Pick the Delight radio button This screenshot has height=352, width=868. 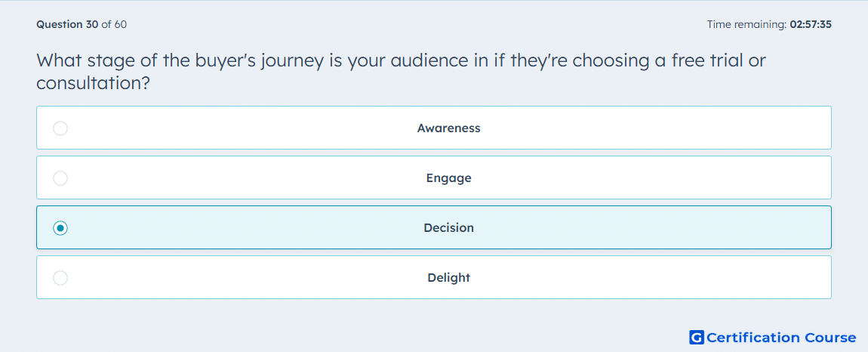(60, 278)
